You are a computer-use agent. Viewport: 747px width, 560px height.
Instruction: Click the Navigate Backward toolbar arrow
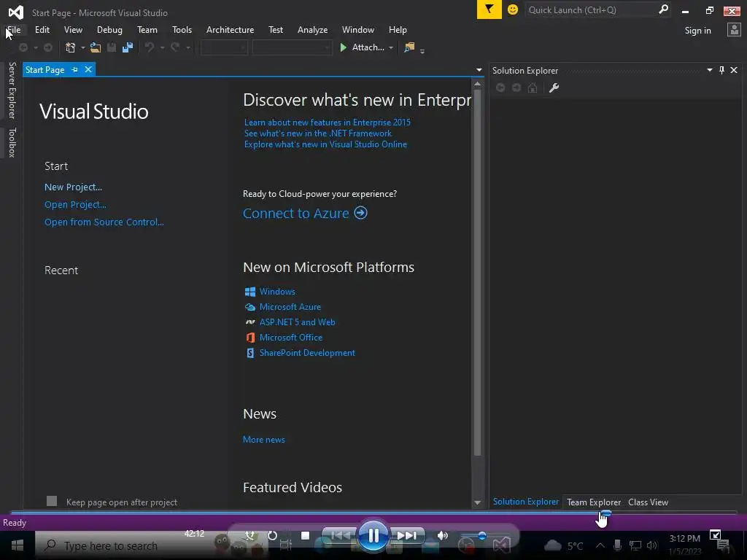click(x=23, y=47)
